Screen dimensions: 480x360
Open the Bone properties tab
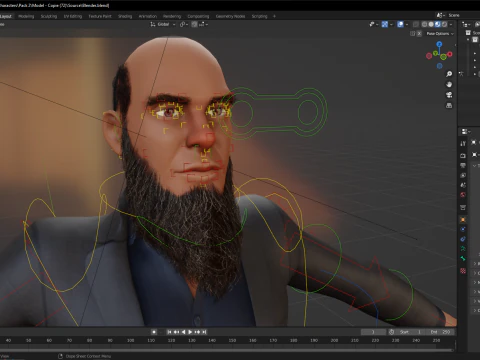click(463, 259)
